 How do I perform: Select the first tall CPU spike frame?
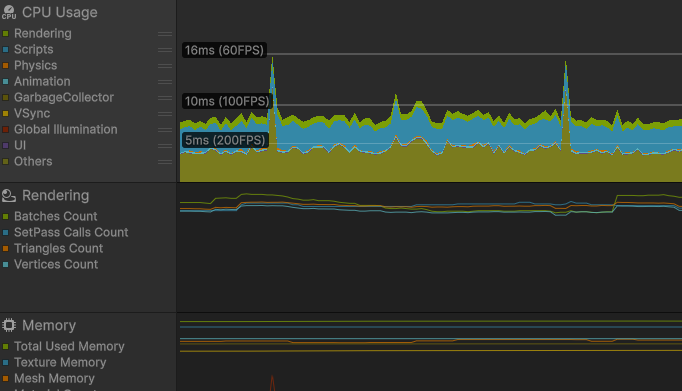(272, 120)
